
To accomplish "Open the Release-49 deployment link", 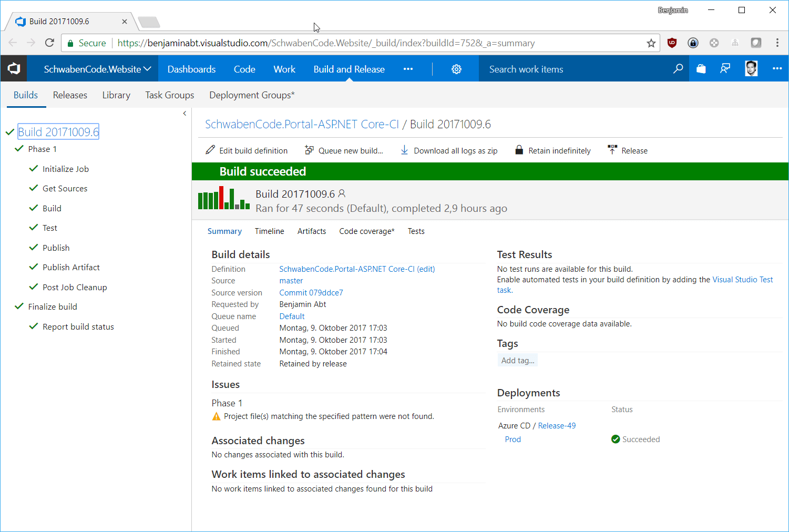I will click(557, 425).
